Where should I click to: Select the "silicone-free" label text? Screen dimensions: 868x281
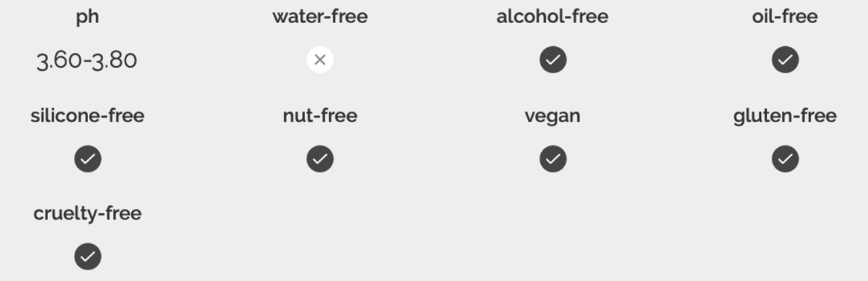(87, 116)
